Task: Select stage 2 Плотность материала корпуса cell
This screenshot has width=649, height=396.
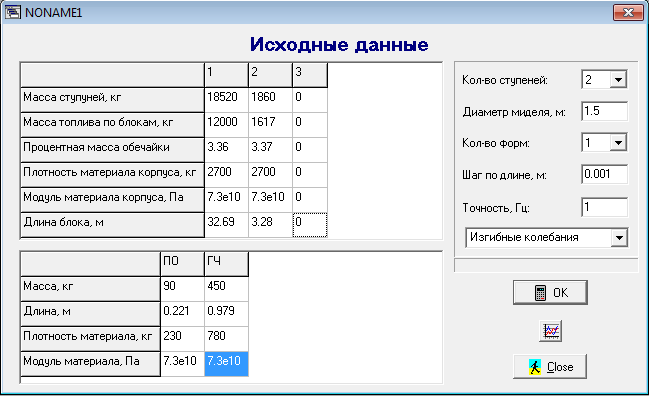Action: [270, 174]
